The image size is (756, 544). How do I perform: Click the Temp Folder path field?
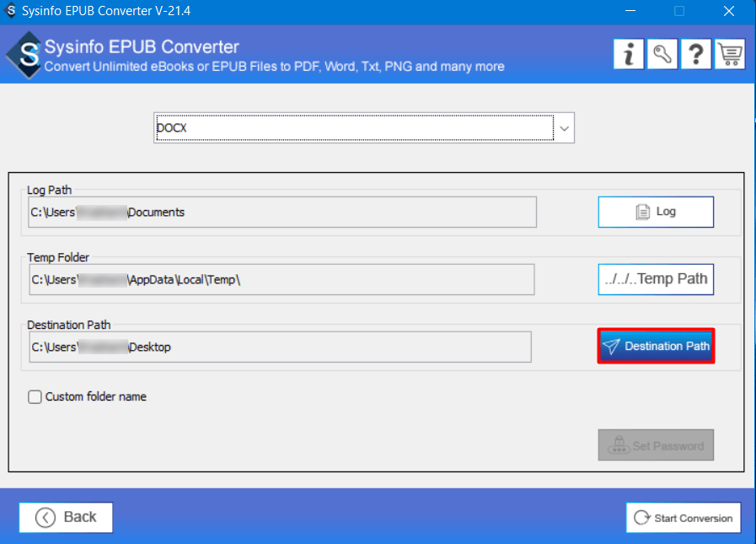(281, 279)
